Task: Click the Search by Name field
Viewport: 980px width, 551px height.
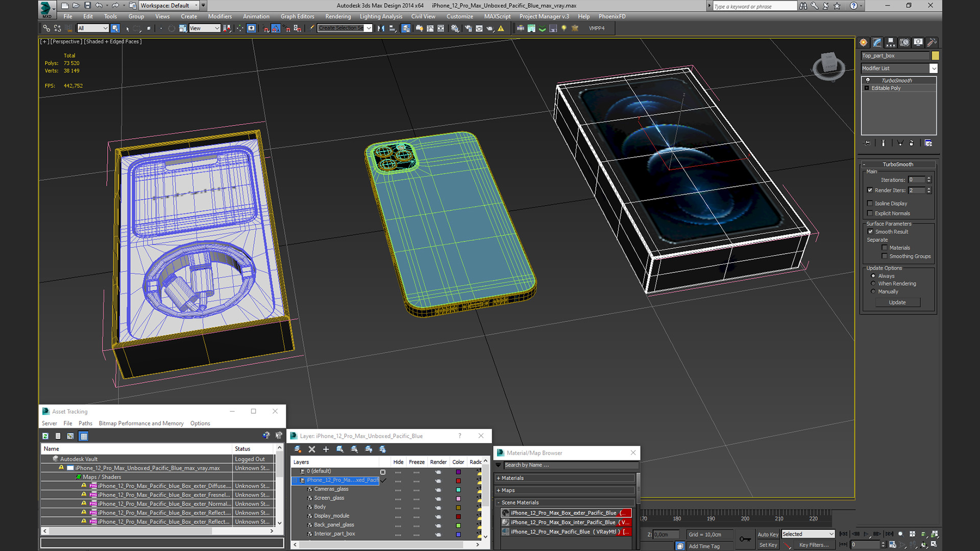Action: (571, 465)
